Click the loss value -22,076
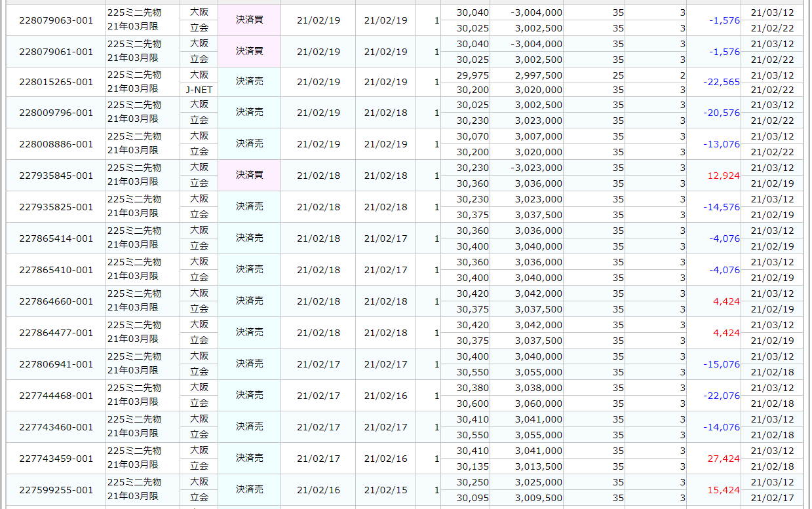The height and width of the screenshot is (509, 812). [721, 396]
